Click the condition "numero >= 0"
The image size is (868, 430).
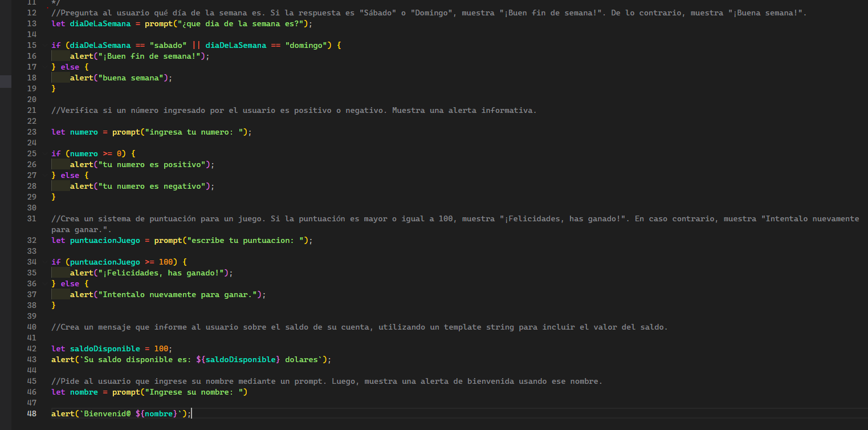tap(96, 153)
